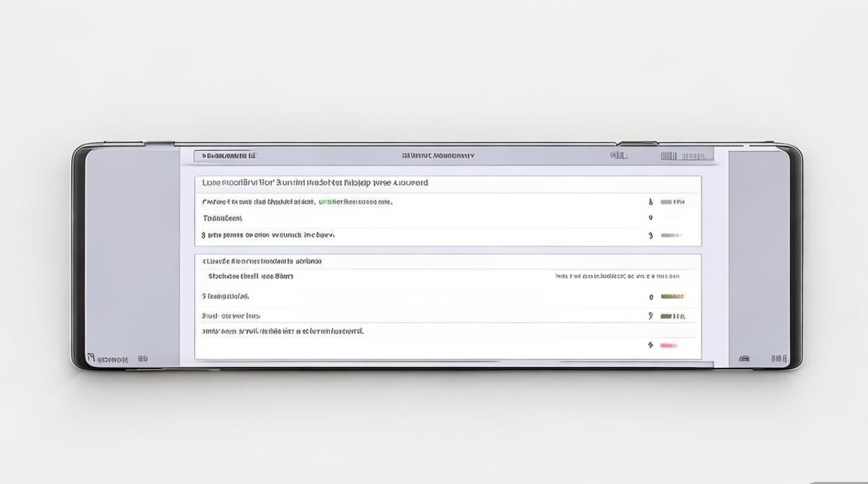Click the small icon on the green-text row
This screenshot has width=868, height=484.
pos(650,202)
